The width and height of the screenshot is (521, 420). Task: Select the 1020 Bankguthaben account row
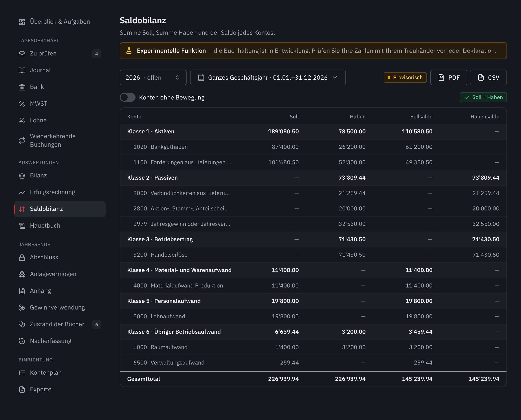[x=313, y=147]
